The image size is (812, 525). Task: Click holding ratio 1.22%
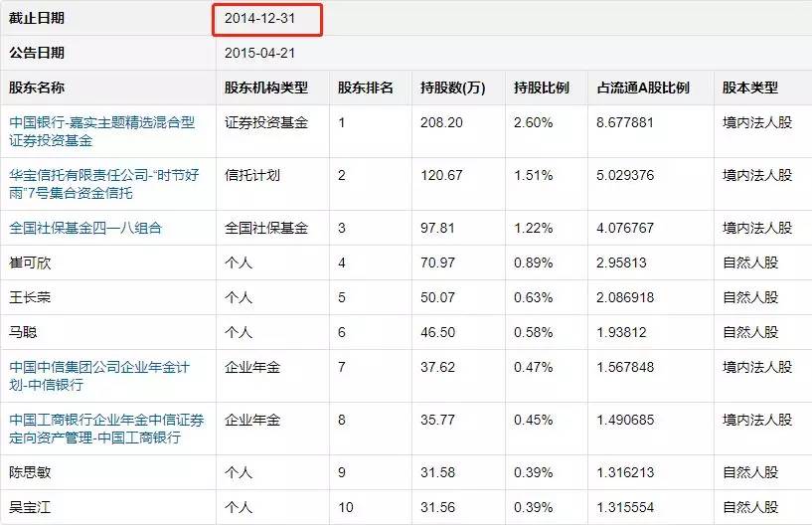(x=534, y=228)
